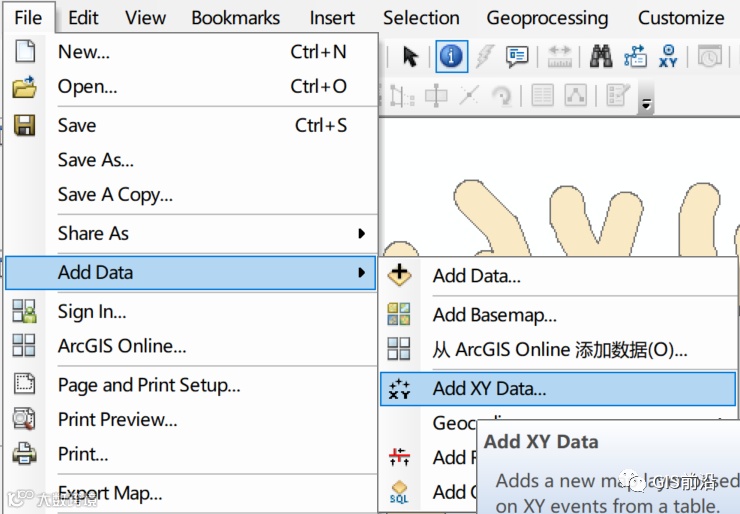
Task: Select Save As from File menu
Action: (96, 159)
